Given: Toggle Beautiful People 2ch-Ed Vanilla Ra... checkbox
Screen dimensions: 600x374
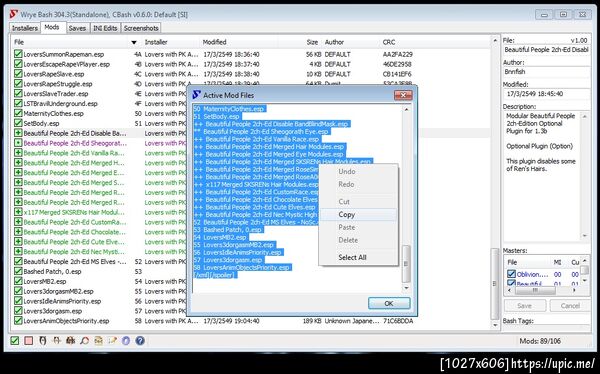Looking at the screenshot, I should point(18,153).
